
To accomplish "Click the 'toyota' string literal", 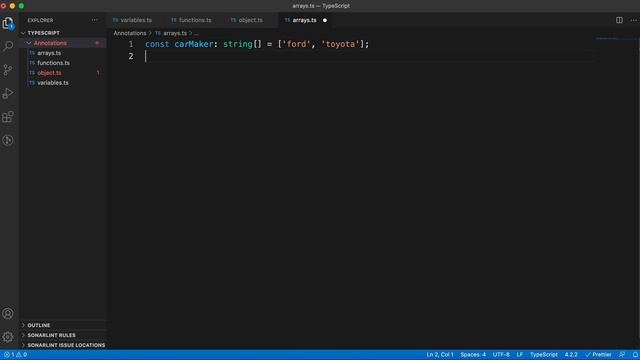I will tap(340, 44).
